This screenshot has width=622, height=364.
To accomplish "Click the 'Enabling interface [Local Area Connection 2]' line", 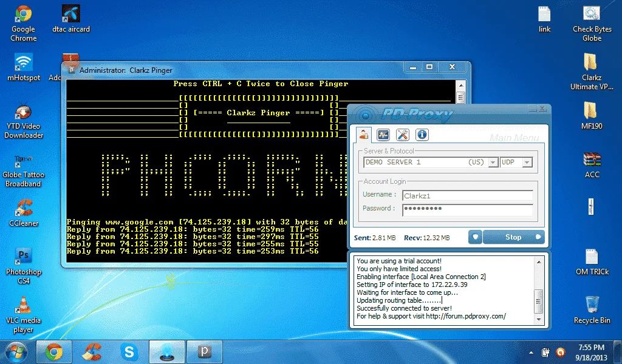I will (x=422, y=277).
